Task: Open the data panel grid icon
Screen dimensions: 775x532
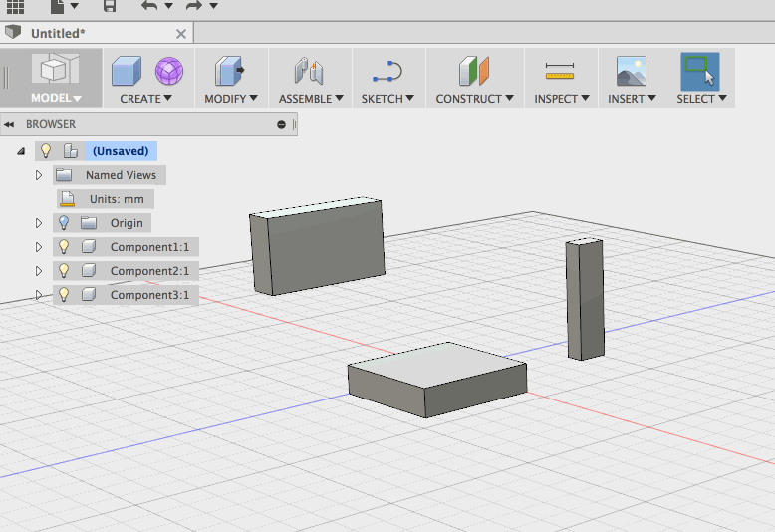Action: click(15, 6)
